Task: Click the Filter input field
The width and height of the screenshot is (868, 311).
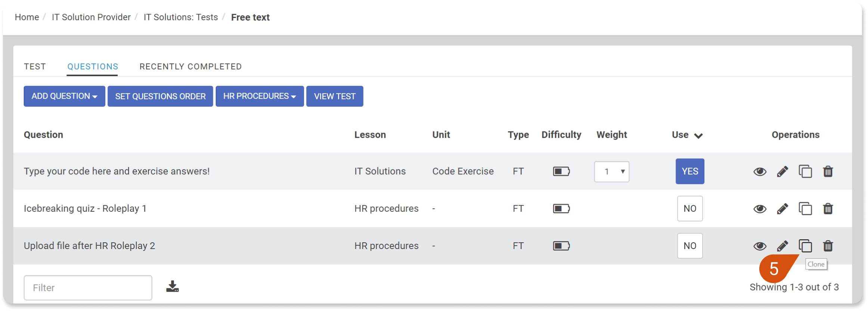Action: [88, 288]
